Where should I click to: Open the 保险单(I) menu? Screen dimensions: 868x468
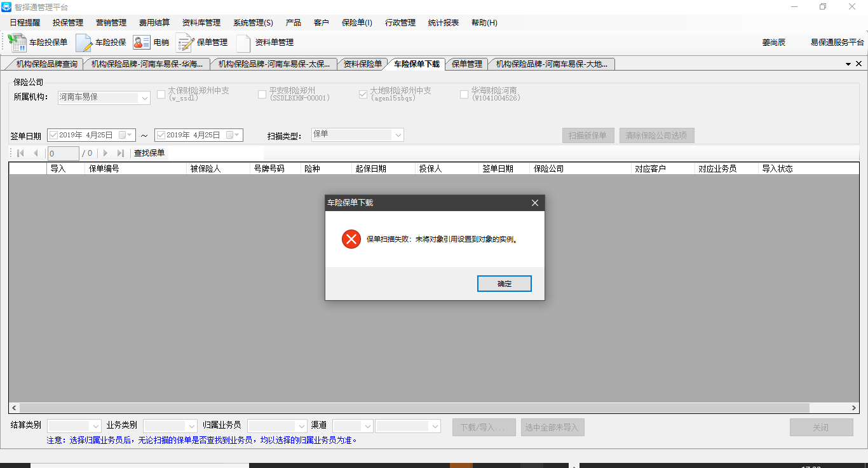[357, 23]
